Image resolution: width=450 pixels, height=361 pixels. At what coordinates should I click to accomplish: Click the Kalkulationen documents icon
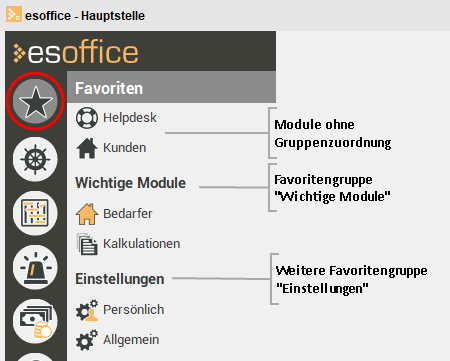click(x=87, y=244)
